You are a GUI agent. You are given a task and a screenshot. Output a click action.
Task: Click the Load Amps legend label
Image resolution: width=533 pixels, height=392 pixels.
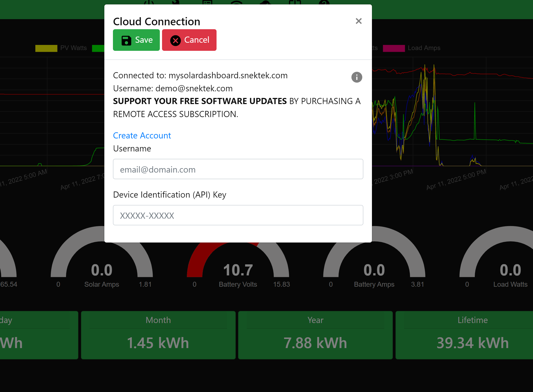(x=424, y=48)
